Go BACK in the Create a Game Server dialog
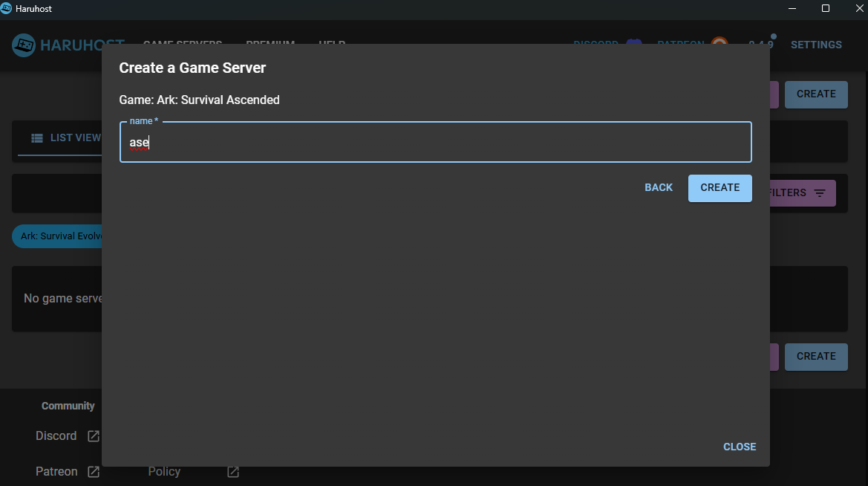This screenshot has width=868, height=486. [x=658, y=188]
